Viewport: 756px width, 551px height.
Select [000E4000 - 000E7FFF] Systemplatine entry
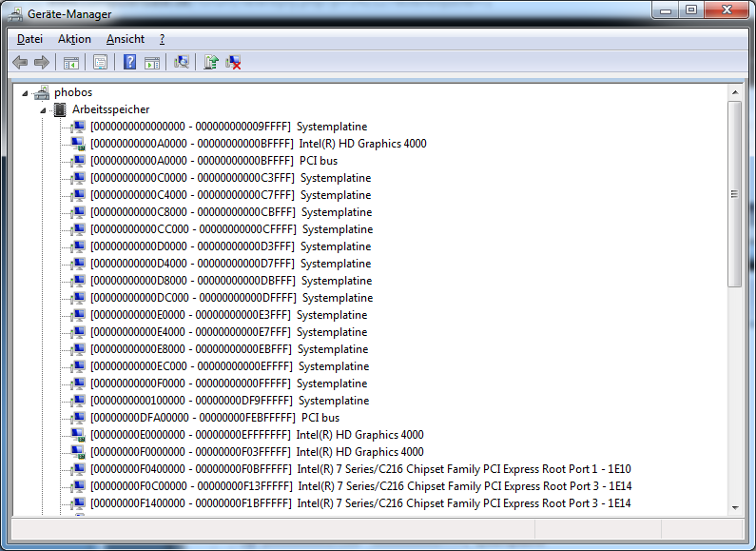(x=228, y=332)
